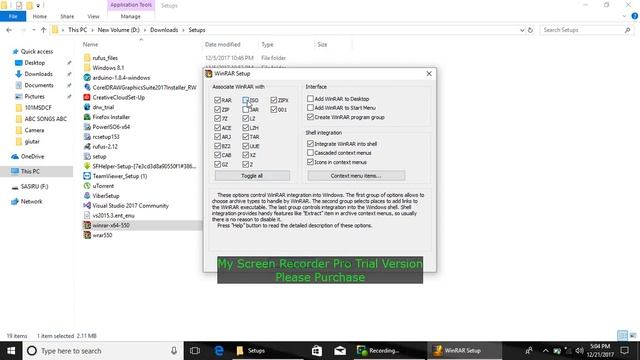
Task: Click the Explorer help question-mark icon
Action: coord(635,16)
